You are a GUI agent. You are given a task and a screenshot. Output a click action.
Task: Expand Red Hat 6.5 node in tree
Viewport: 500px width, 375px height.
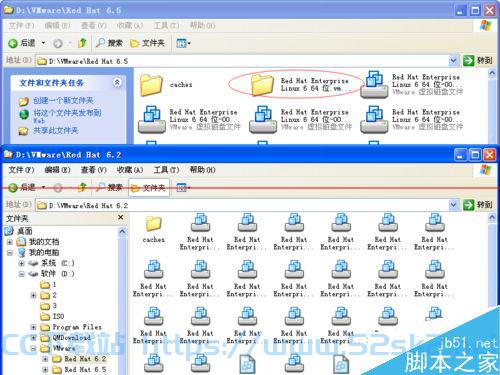(45, 370)
